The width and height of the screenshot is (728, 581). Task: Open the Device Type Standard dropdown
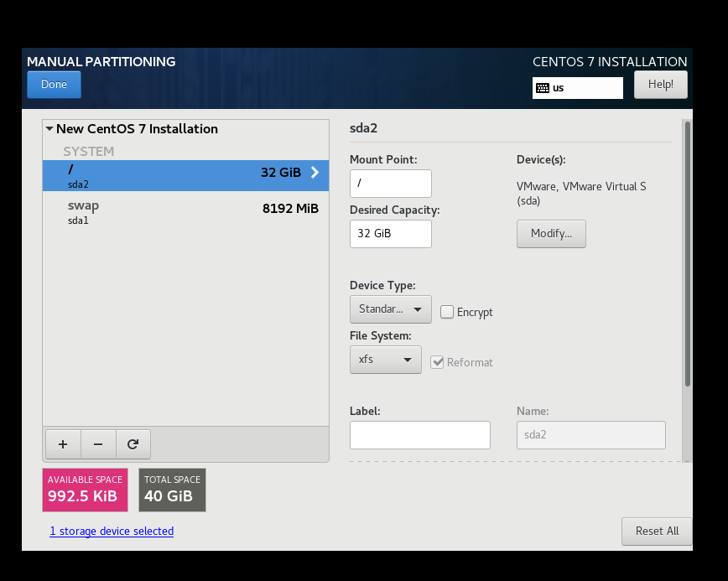click(391, 309)
